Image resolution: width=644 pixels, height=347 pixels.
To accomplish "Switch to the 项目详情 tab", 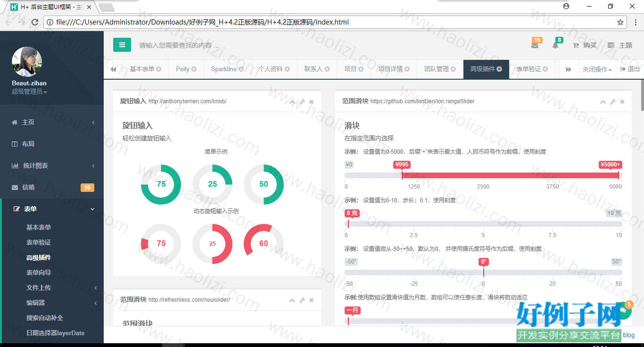I will 390,69.
